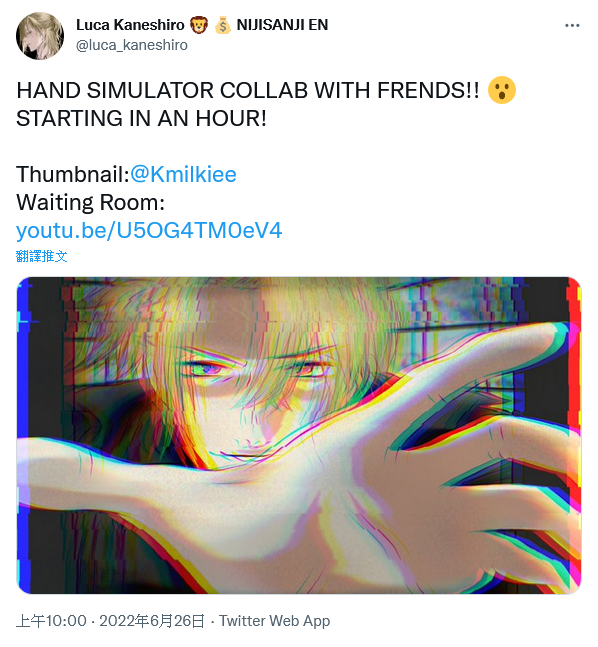
Task: Click the NIJISANJI EN text in name
Action: tap(282, 25)
